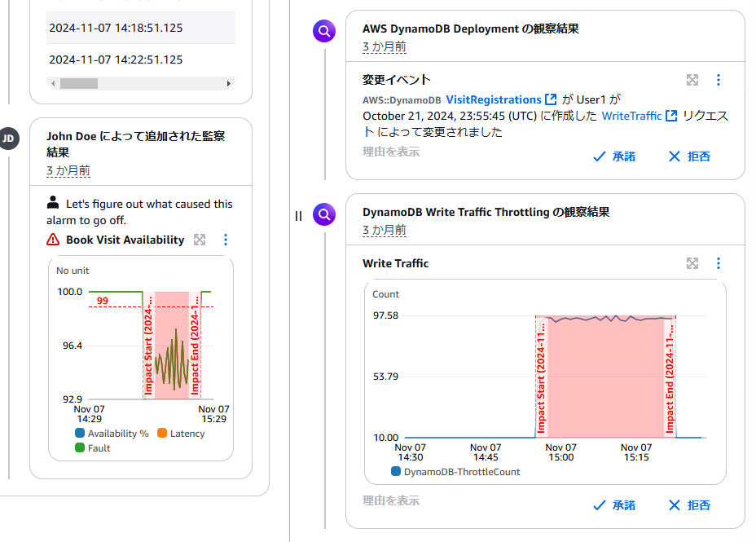Click the DynamoDB Write Traffic Throttling の観察結果 title
This screenshot has width=756, height=542.
pos(486,212)
